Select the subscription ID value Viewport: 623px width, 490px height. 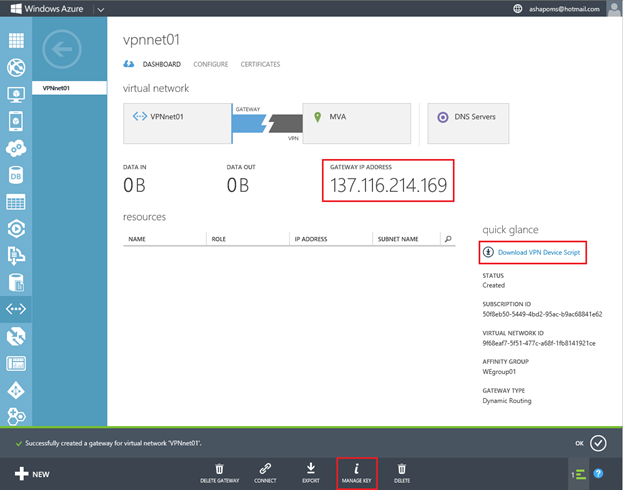coord(542,314)
